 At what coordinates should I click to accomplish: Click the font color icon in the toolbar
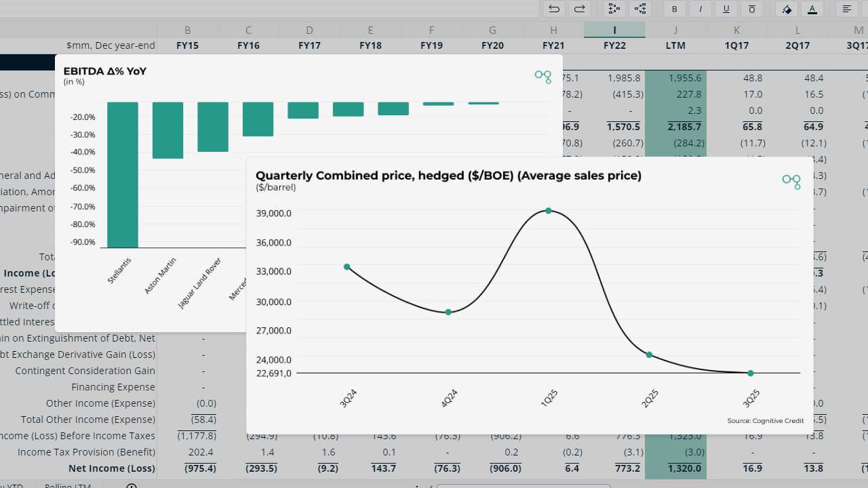pos(812,9)
